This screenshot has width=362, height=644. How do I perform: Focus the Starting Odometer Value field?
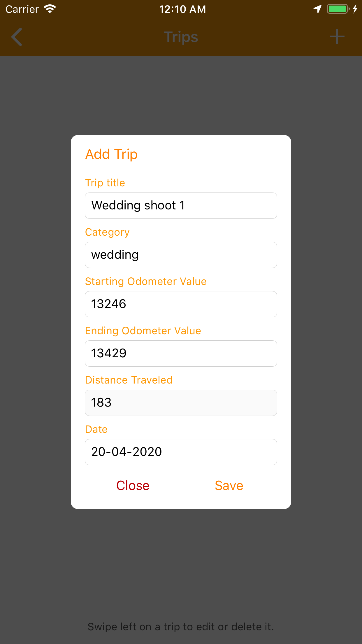coord(181,304)
